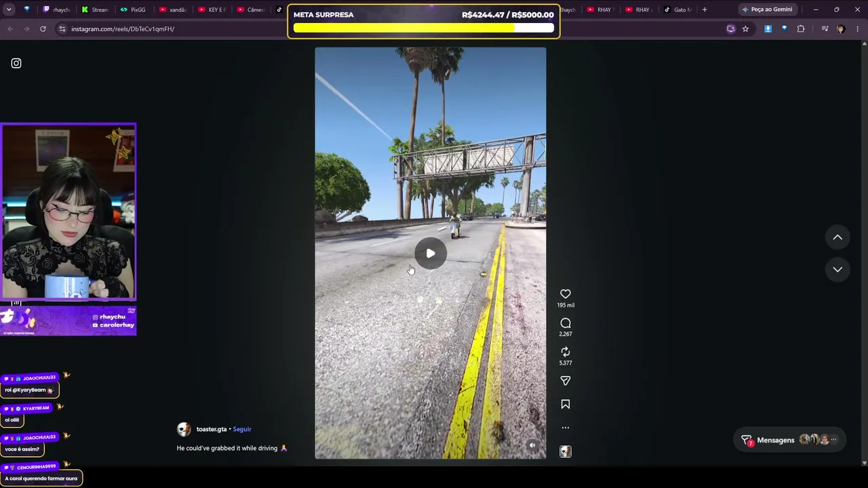
Task: Open the toaster.gta username link
Action: click(212, 429)
